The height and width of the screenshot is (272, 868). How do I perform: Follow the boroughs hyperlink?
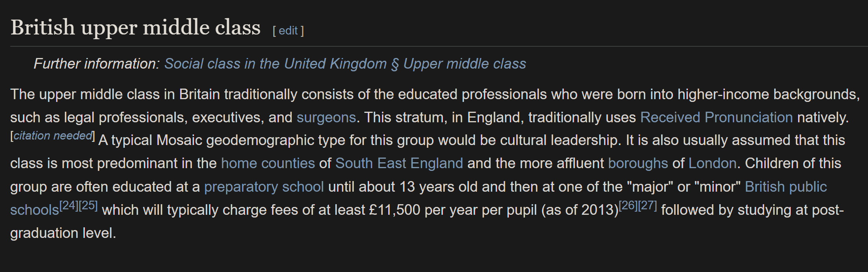(x=638, y=163)
